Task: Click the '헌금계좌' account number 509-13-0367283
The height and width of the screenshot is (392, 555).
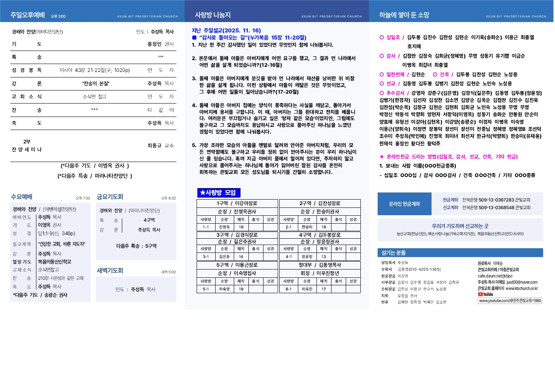Action: (x=496, y=200)
